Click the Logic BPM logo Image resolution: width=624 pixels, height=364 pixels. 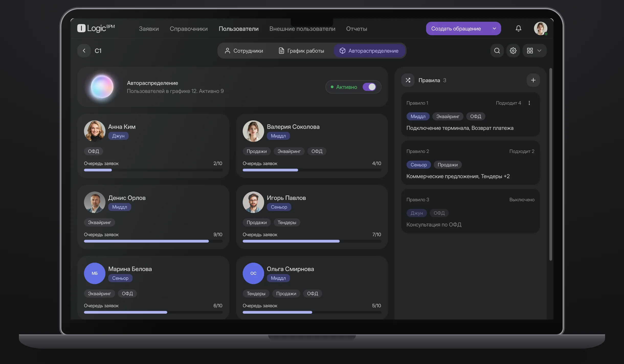pos(96,28)
